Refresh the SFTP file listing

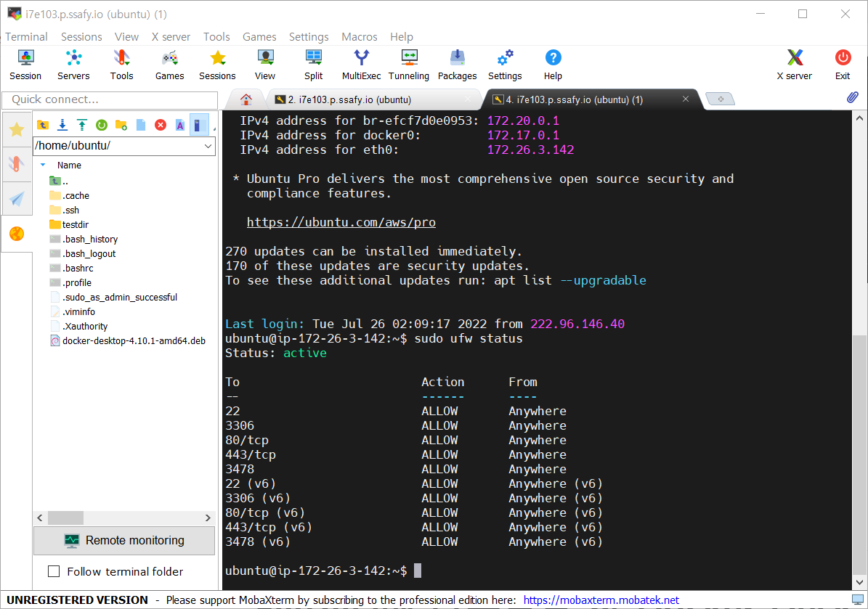coord(102,125)
